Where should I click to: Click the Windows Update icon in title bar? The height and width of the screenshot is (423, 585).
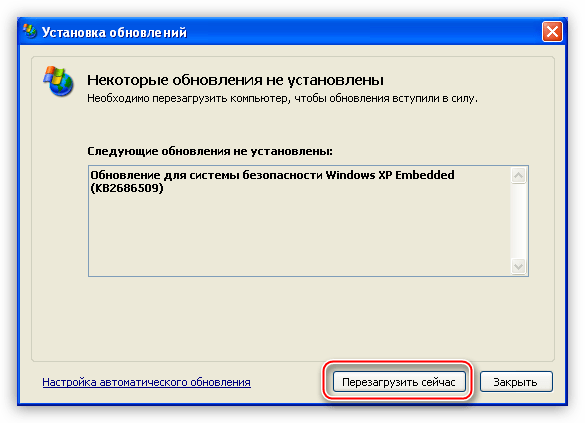coord(30,32)
